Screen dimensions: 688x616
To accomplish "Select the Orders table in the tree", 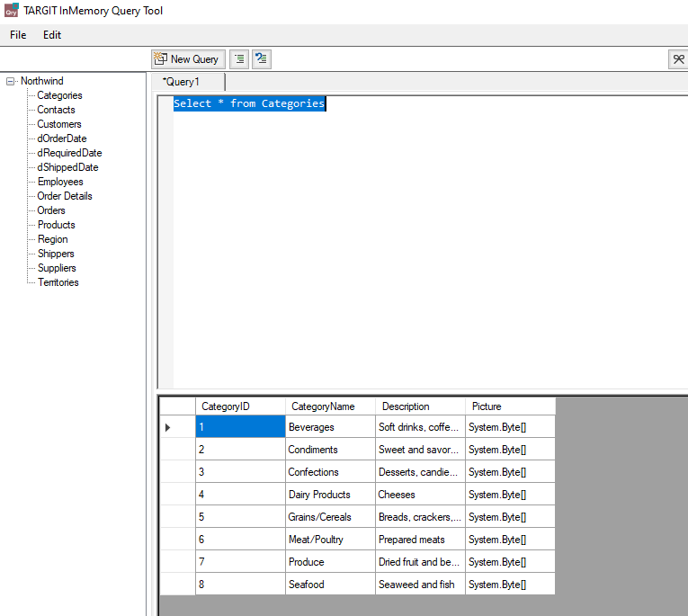I will (51, 210).
